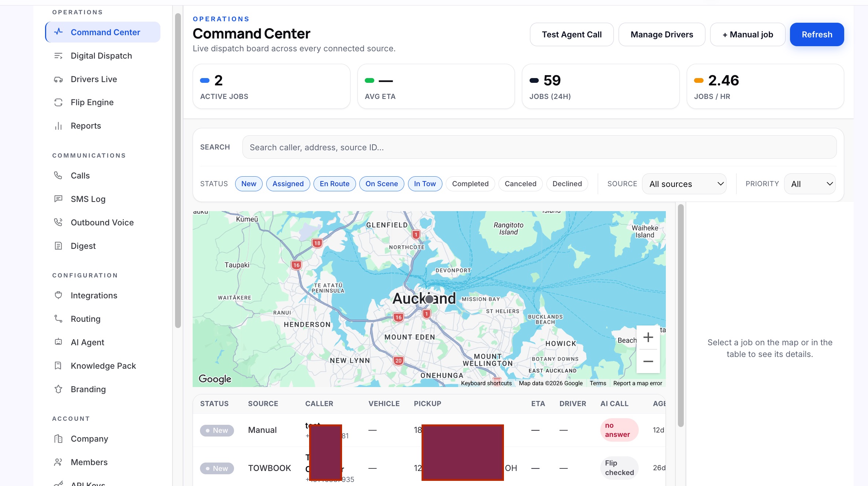Click the Digital Dispatch list icon
The image size is (868, 486).
pyautogui.click(x=58, y=56)
